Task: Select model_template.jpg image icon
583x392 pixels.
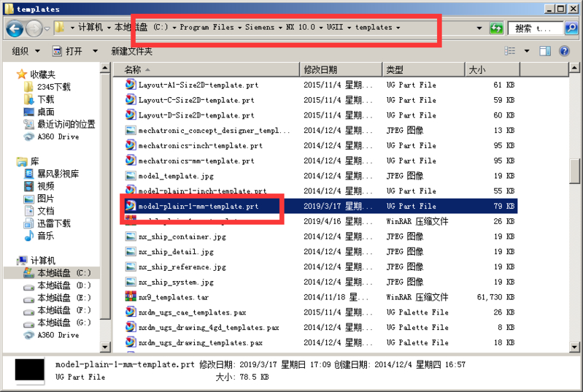Action: click(131, 175)
